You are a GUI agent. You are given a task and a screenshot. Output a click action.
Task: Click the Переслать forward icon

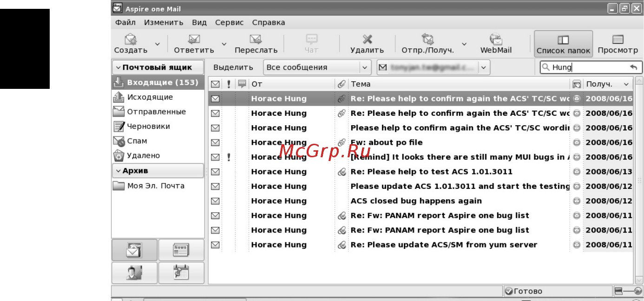256,40
